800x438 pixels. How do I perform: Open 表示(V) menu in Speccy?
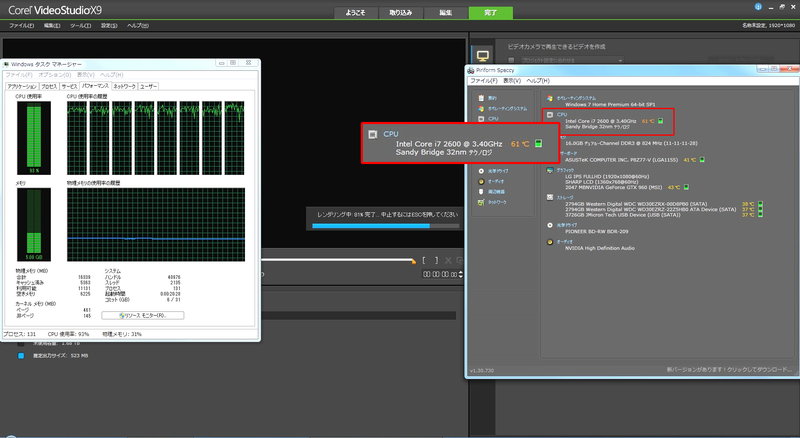click(x=512, y=81)
